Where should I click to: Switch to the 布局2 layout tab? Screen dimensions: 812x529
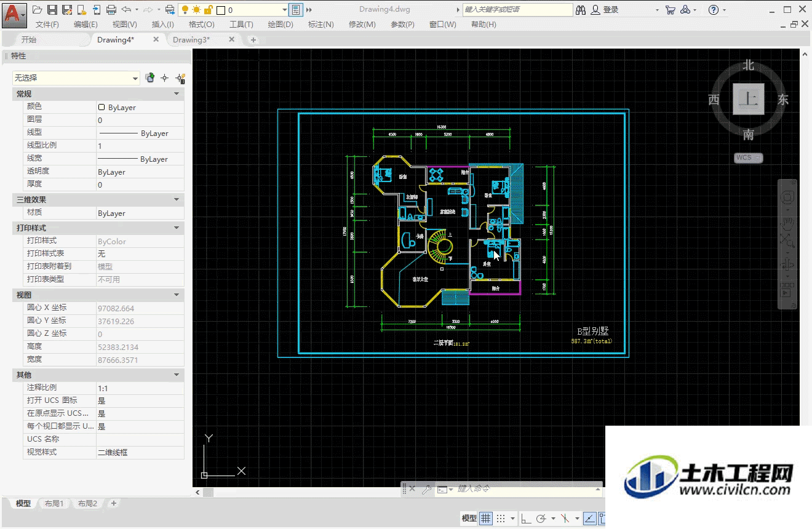click(x=87, y=503)
